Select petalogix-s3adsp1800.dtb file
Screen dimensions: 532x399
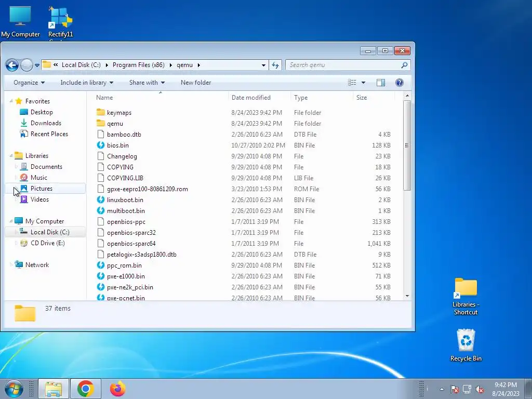141,254
